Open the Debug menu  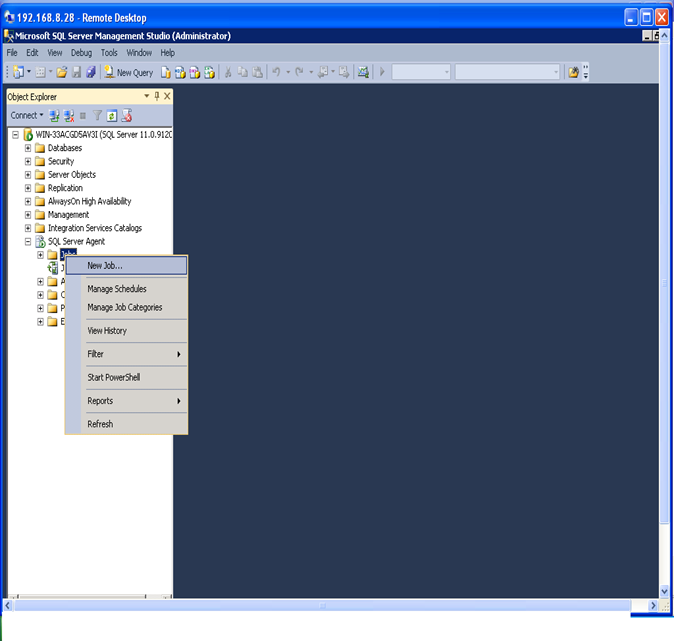click(81, 53)
